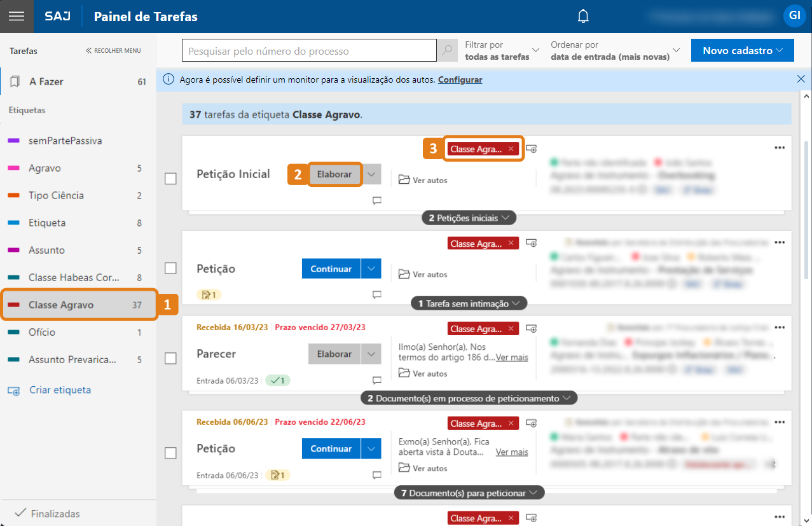
Task: Click the process number search field
Action: click(309, 51)
